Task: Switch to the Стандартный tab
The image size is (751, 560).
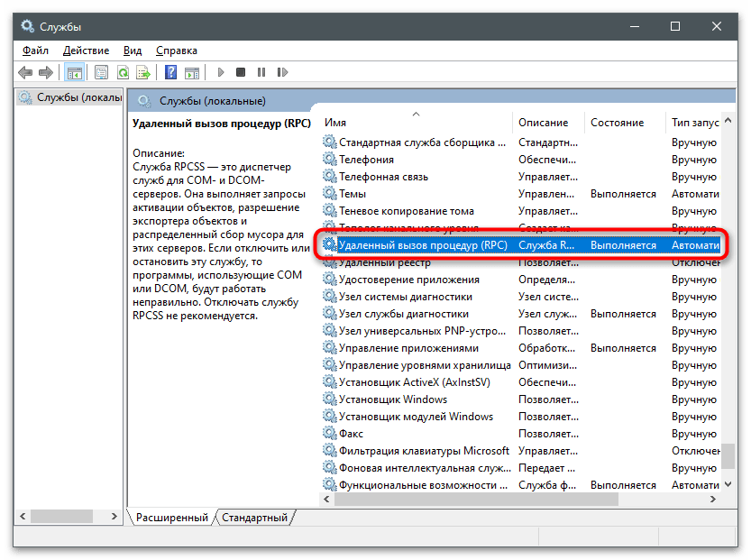Action: pyautogui.click(x=254, y=518)
